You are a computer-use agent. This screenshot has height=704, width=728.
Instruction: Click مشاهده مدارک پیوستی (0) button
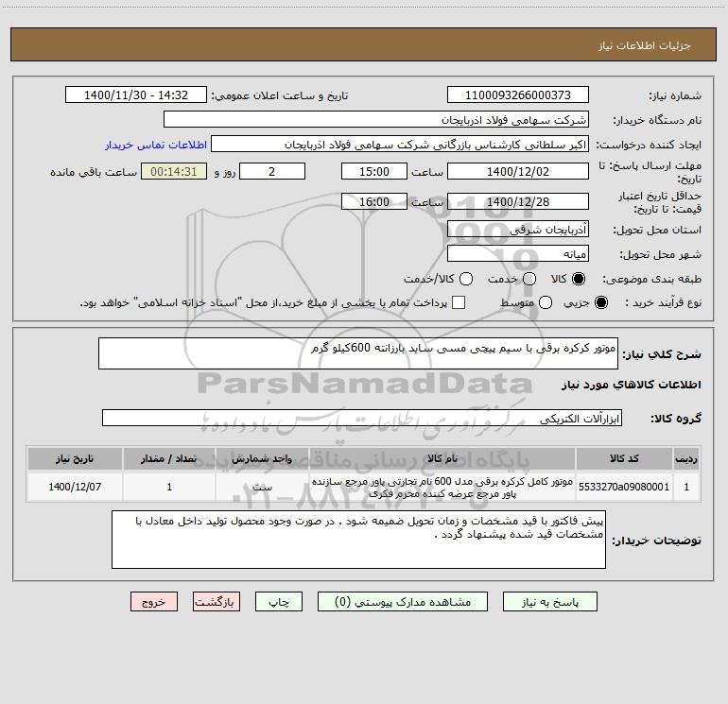[403, 602]
